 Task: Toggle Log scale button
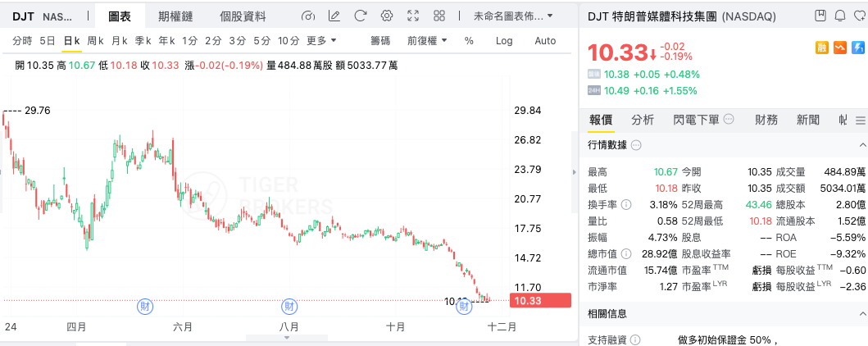tap(504, 40)
